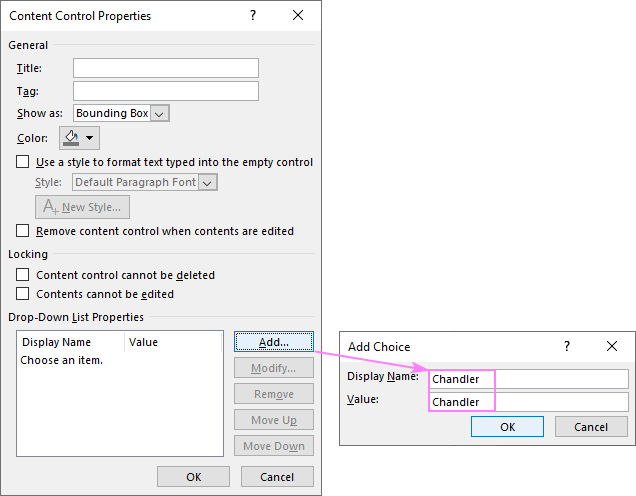The image size is (636, 496).
Task: Click the Move Down button
Action: click(x=274, y=445)
